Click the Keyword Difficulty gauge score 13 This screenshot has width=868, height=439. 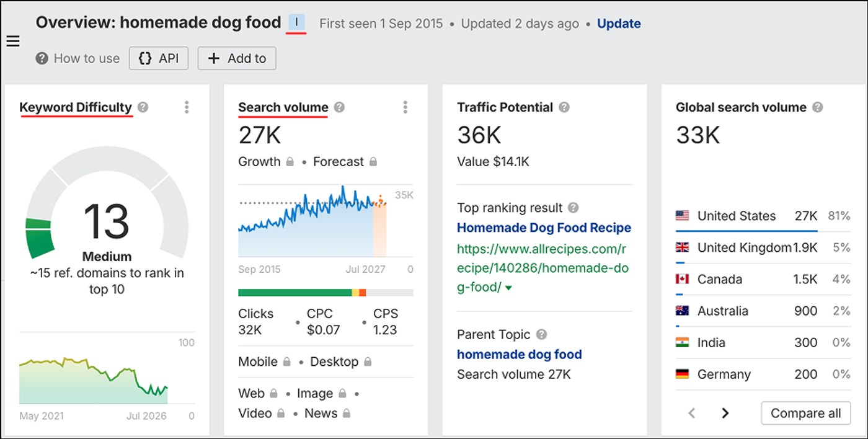point(107,221)
